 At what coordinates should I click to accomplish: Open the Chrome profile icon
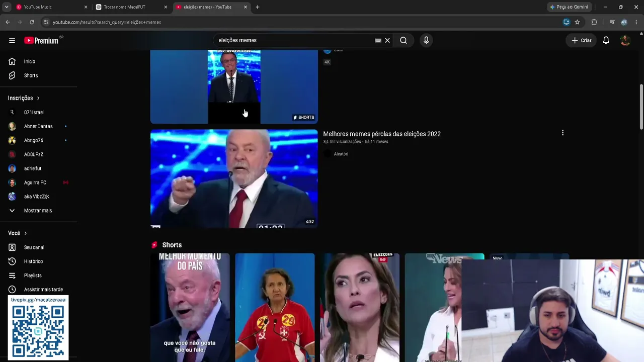click(624, 22)
